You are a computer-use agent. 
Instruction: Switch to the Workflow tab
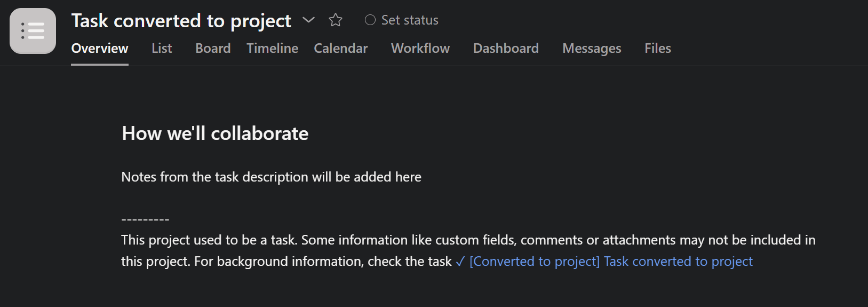(x=420, y=48)
